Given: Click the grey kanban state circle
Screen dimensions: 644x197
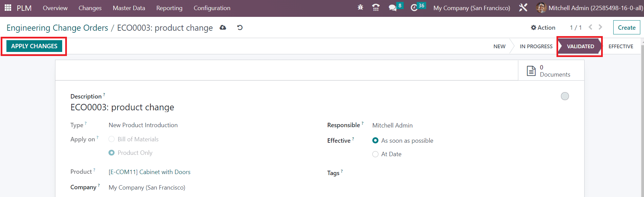Looking at the screenshot, I should (x=565, y=96).
